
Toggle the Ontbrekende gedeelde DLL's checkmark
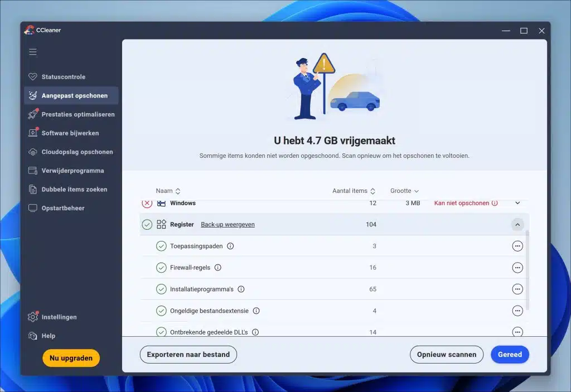coord(161,332)
